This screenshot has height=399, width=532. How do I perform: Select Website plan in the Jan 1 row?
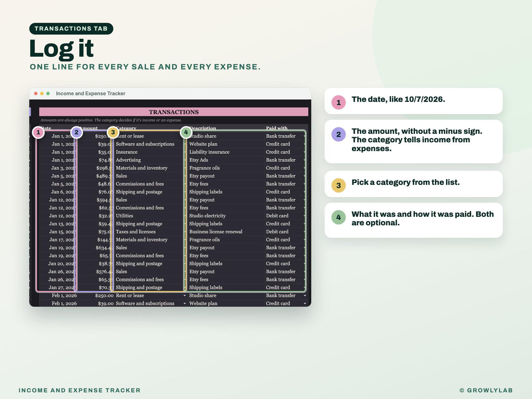click(x=203, y=144)
